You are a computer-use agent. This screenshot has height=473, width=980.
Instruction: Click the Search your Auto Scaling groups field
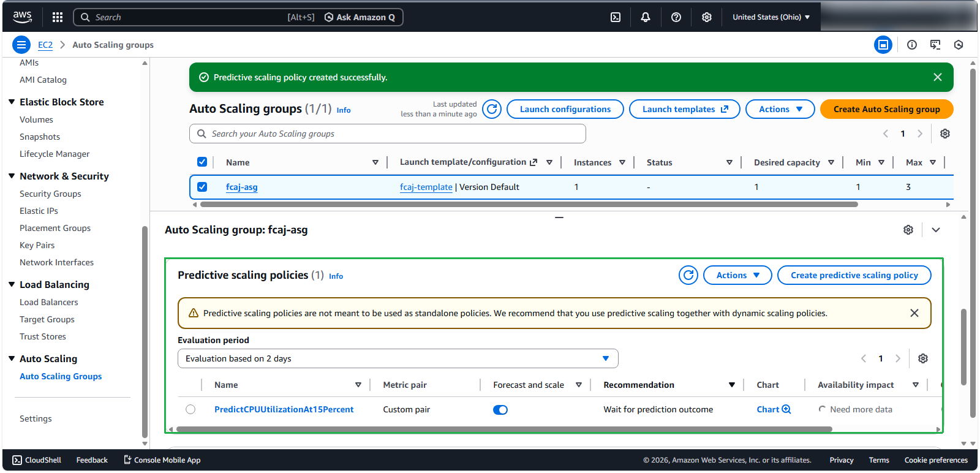pos(388,134)
